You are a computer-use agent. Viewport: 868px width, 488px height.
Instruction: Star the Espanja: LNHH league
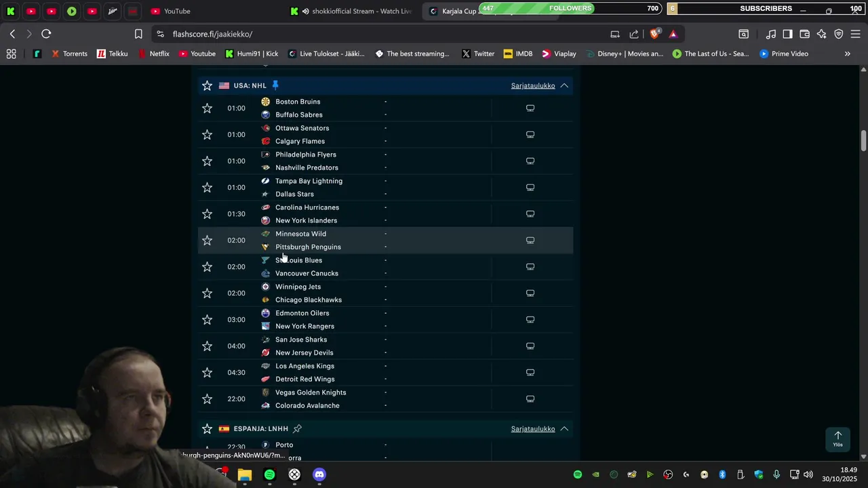click(208, 429)
